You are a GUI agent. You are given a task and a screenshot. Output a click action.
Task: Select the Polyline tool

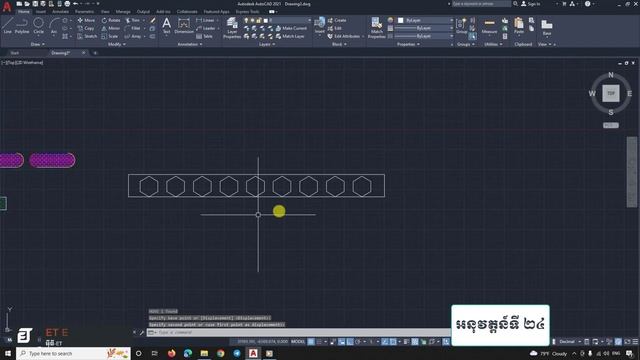coord(22,25)
